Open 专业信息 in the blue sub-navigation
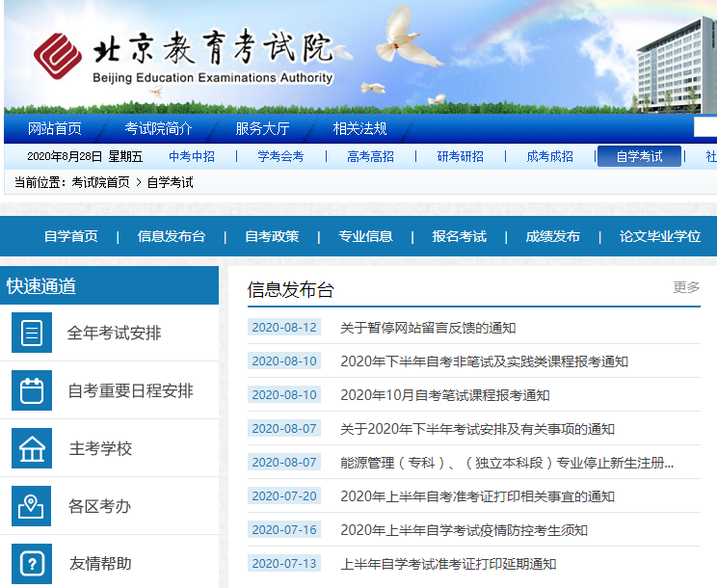The image size is (717, 588). 366,236
